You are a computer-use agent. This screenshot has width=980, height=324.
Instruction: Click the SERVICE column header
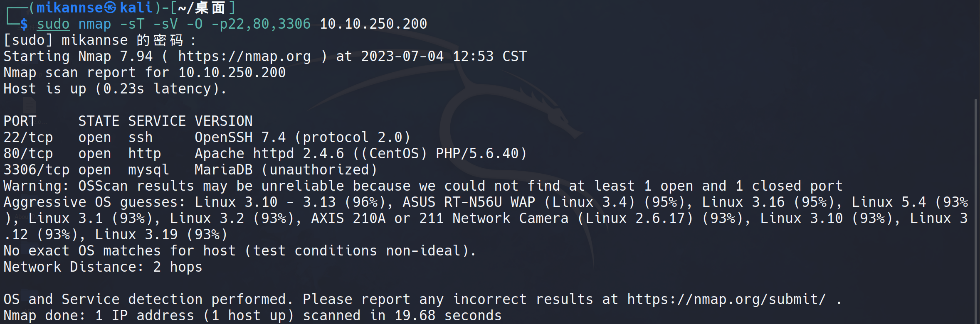click(x=157, y=121)
